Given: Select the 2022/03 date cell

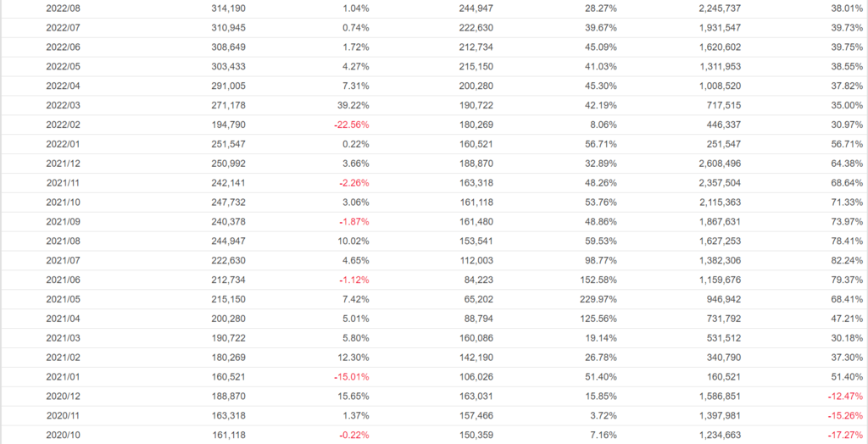Looking at the screenshot, I should pyautogui.click(x=64, y=105).
